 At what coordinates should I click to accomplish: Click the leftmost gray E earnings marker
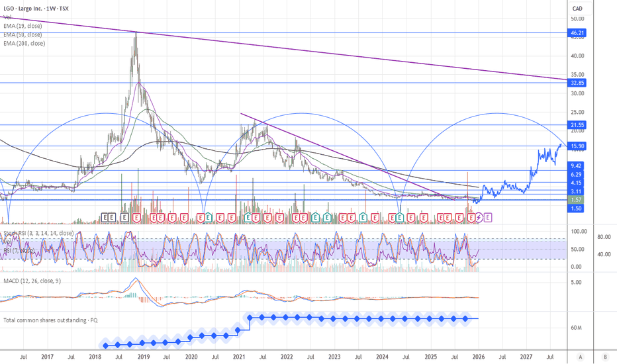pos(105,216)
